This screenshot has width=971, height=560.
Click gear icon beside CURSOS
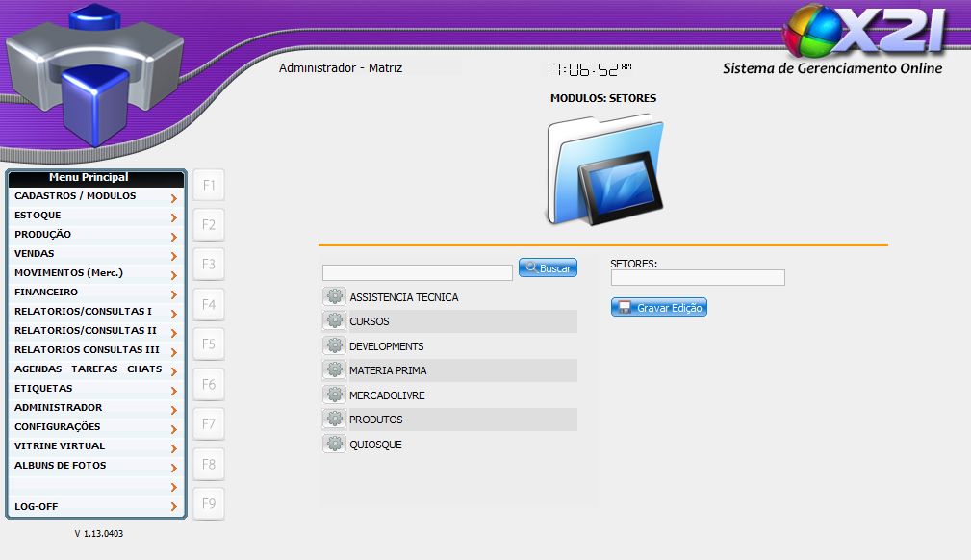334,320
